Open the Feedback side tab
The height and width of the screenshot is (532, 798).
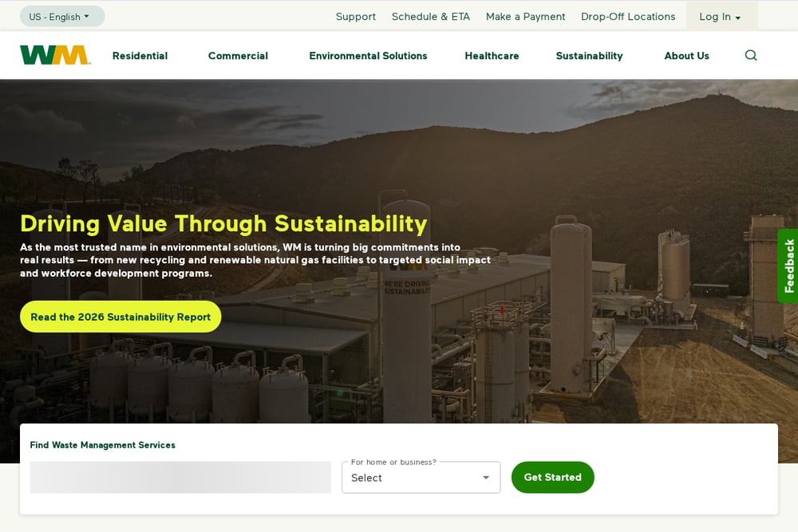[x=788, y=266]
